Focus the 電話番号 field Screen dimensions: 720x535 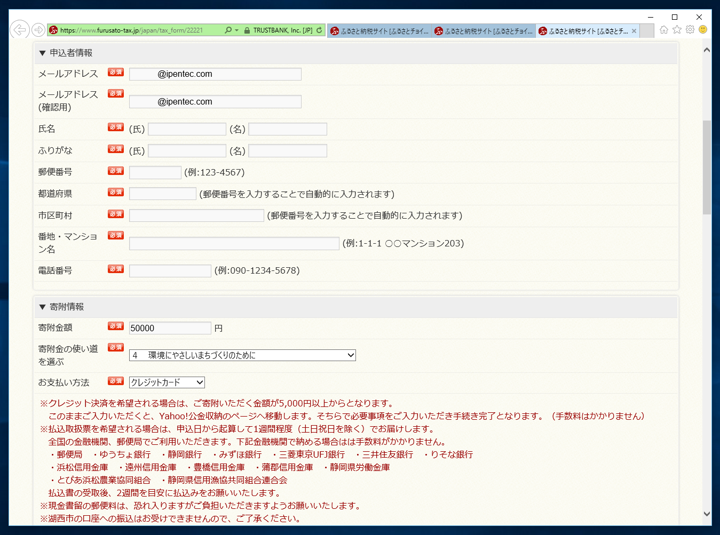[170, 271]
